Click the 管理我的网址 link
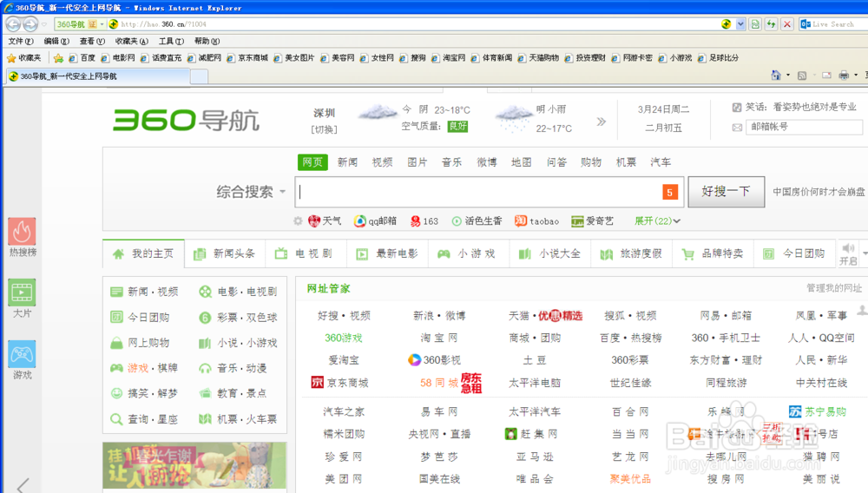The image size is (868, 493). point(833,287)
